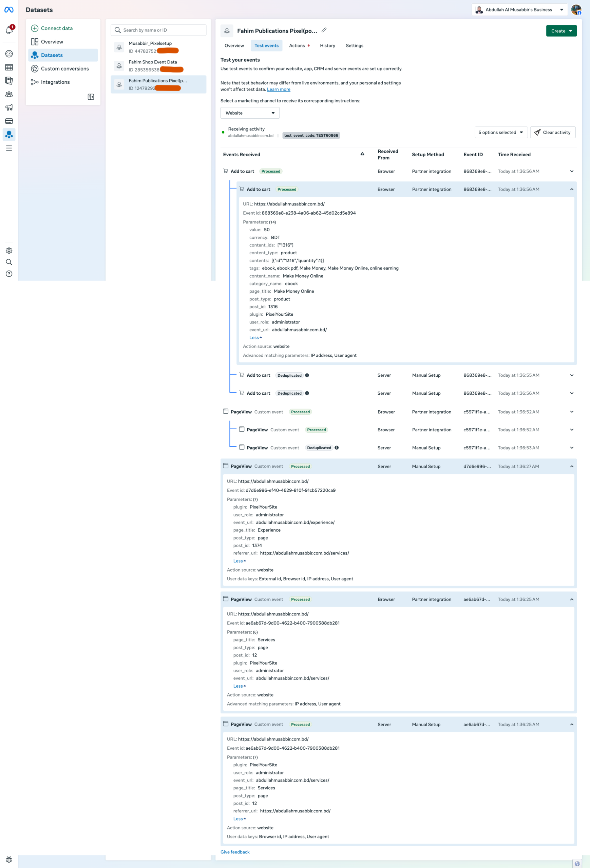Open the Billing card icon

[9, 121]
